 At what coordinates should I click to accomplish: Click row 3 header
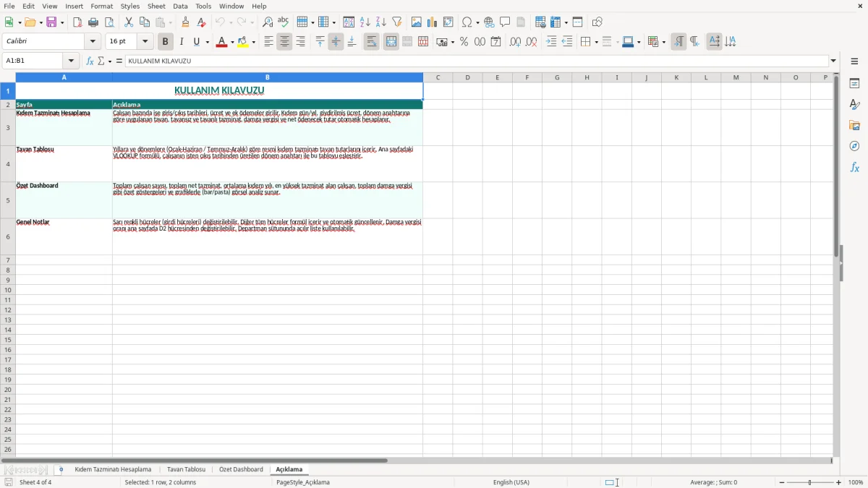click(x=8, y=128)
